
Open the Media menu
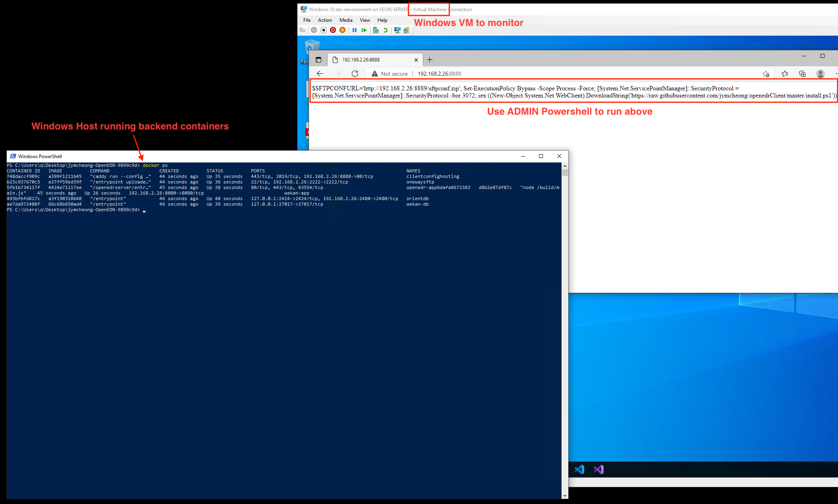coord(346,20)
